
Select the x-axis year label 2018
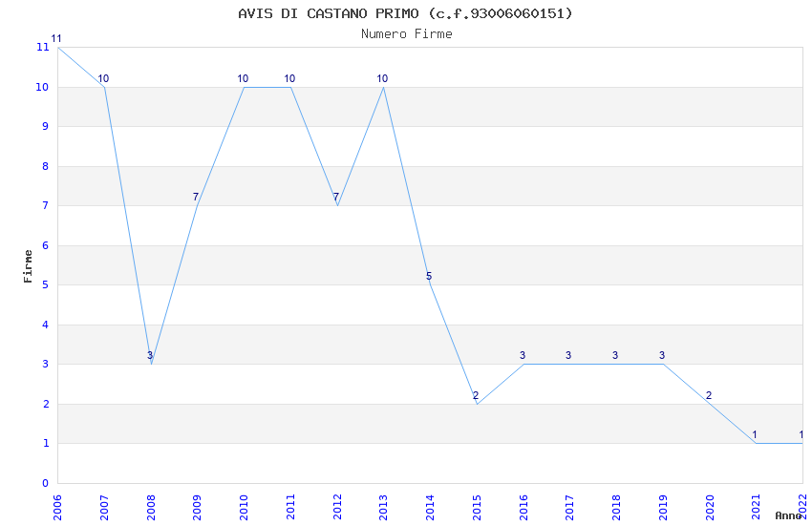616,507
